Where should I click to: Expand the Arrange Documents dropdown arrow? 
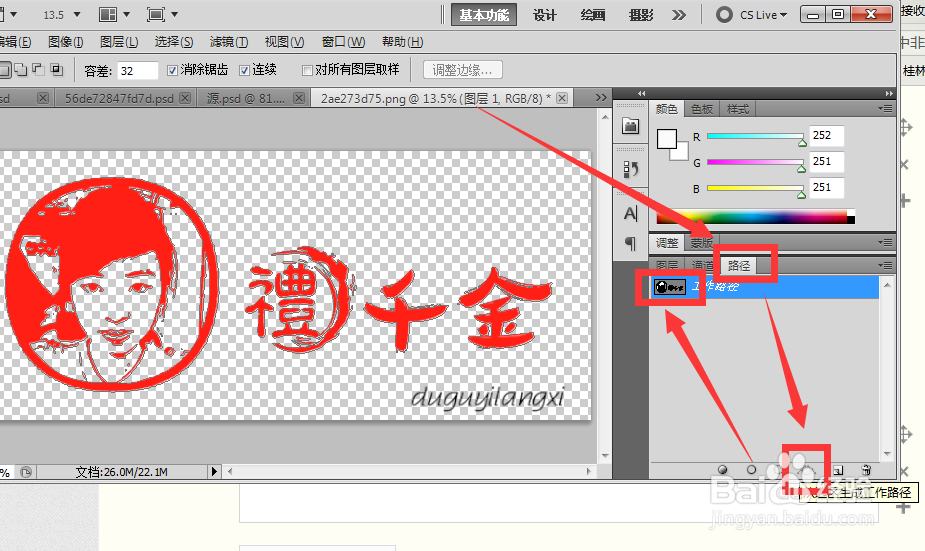[126, 14]
